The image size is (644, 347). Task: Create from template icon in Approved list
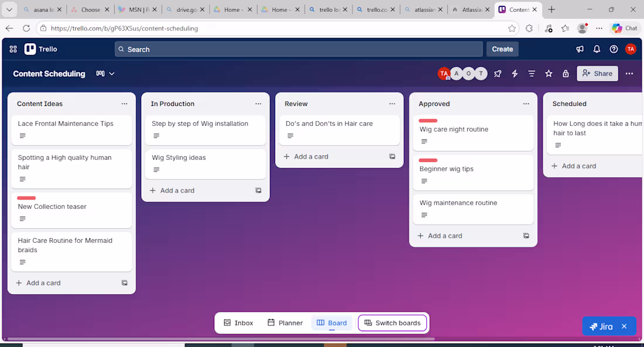point(526,236)
